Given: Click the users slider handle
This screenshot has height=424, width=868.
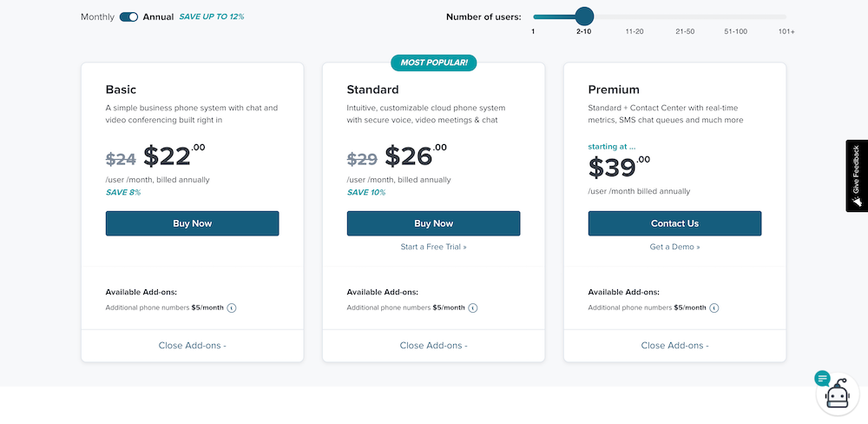Looking at the screenshot, I should click(x=584, y=16).
